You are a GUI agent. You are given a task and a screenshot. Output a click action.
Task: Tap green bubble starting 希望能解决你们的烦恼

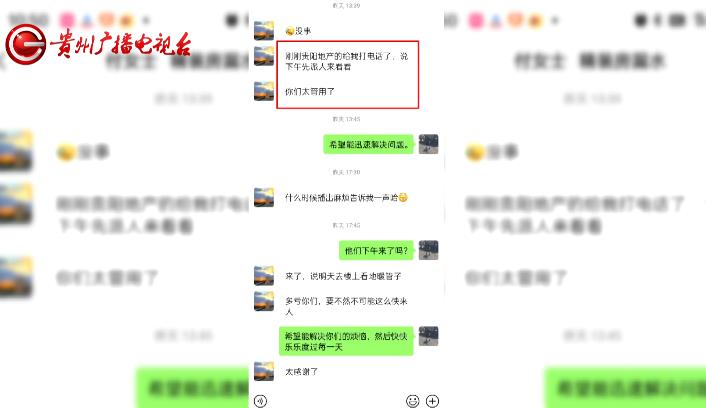(346, 341)
